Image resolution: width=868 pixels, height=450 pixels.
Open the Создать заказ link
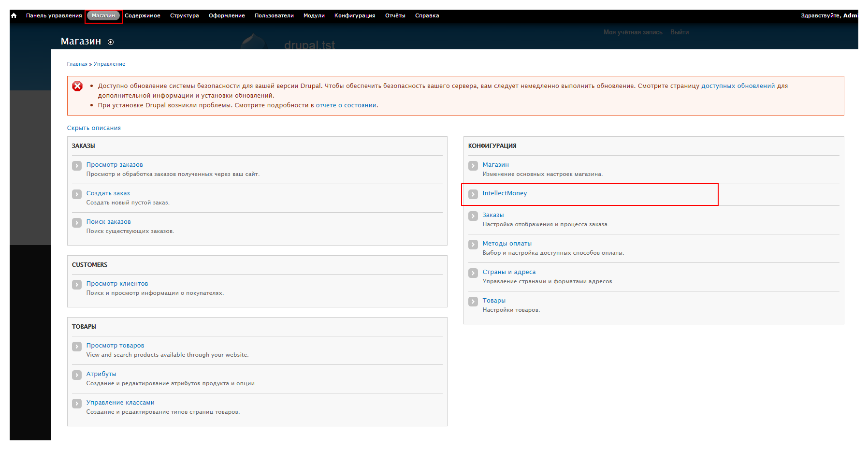point(108,193)
